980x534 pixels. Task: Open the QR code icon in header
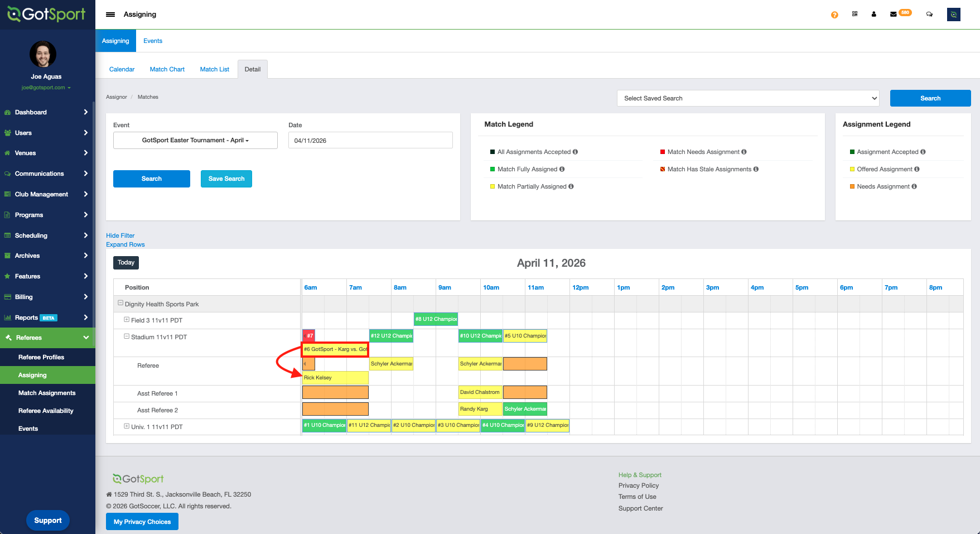point(855,14)
